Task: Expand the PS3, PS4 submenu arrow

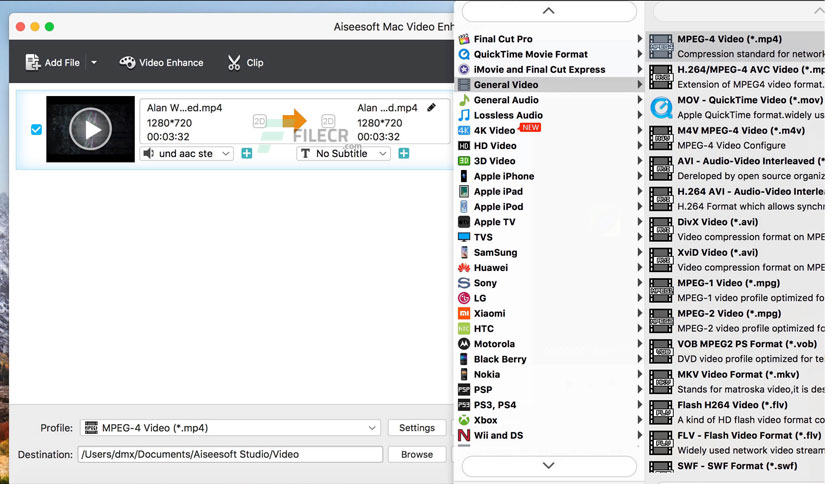Action: coord(639,405)
